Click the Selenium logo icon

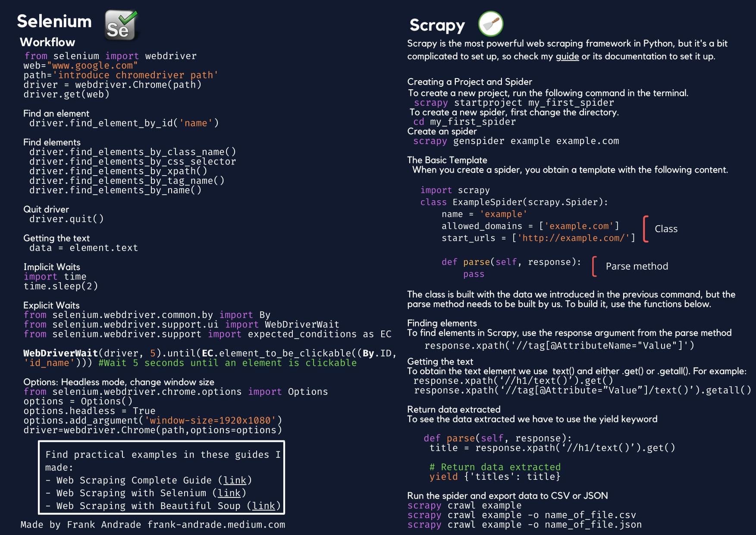tap(121, 25)
